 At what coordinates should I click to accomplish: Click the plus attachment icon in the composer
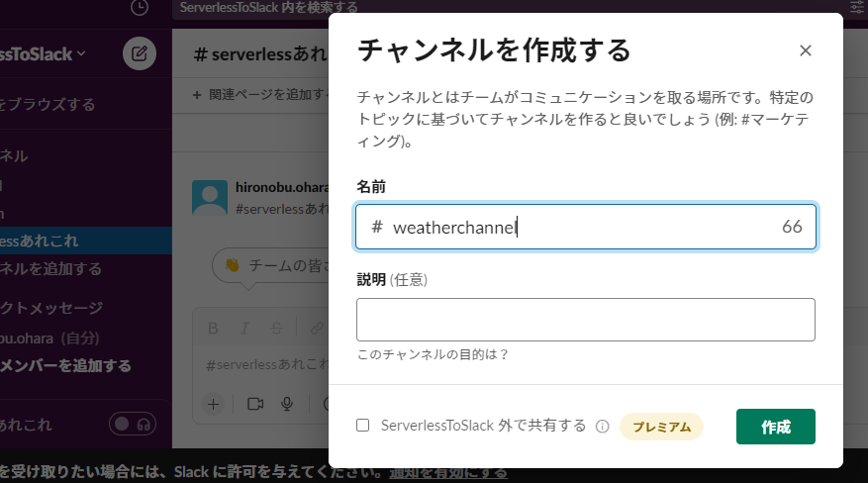[213, 405]
